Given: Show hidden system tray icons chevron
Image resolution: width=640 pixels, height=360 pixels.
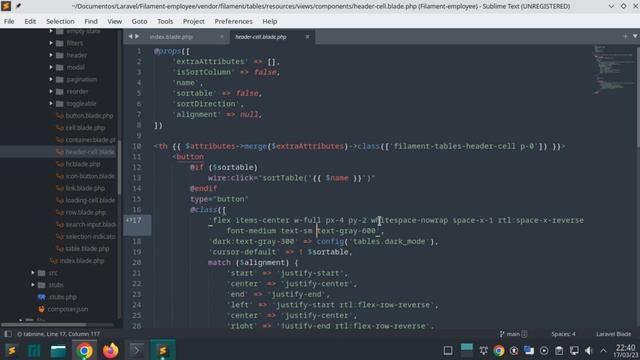Looking at the screenshot, I should coord(603,350).
